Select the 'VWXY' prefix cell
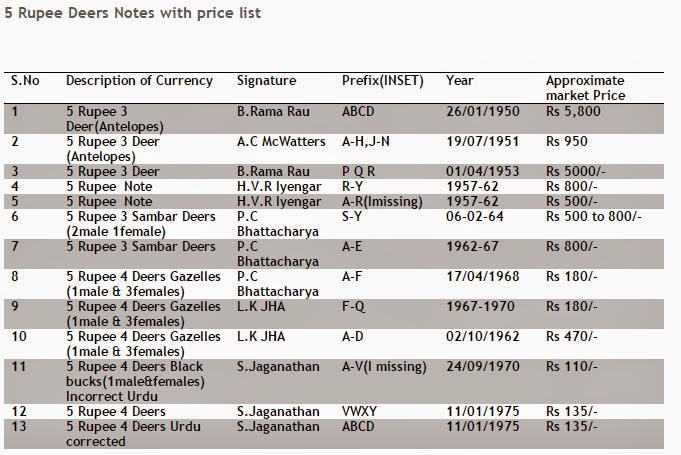The height and width of the screenshot is (455, 681). coord(359,412)
